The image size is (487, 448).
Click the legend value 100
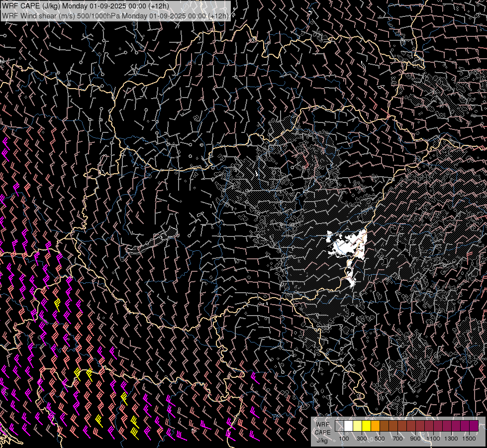pos(344,439)
